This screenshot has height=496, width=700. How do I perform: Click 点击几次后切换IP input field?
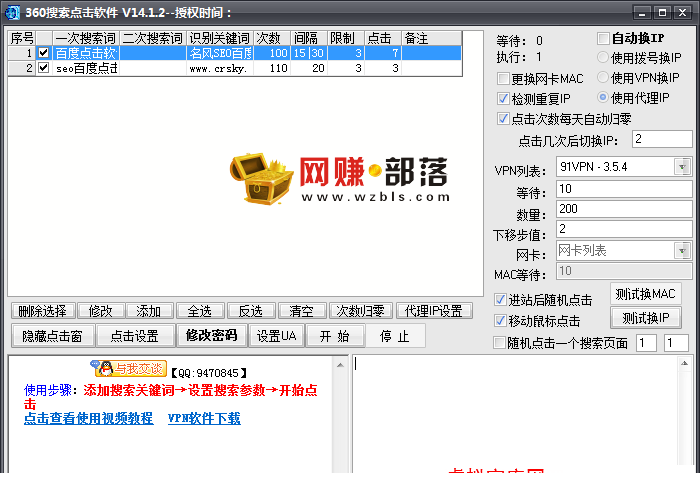[x=662, y=139]
